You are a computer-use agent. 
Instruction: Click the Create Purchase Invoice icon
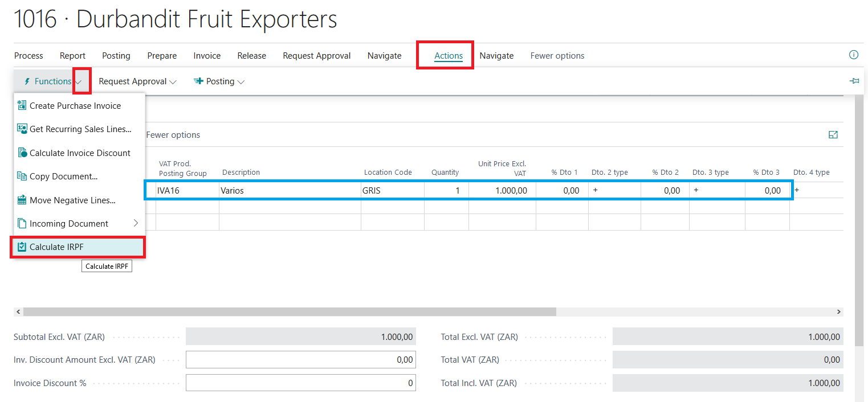tap(22, 105)
